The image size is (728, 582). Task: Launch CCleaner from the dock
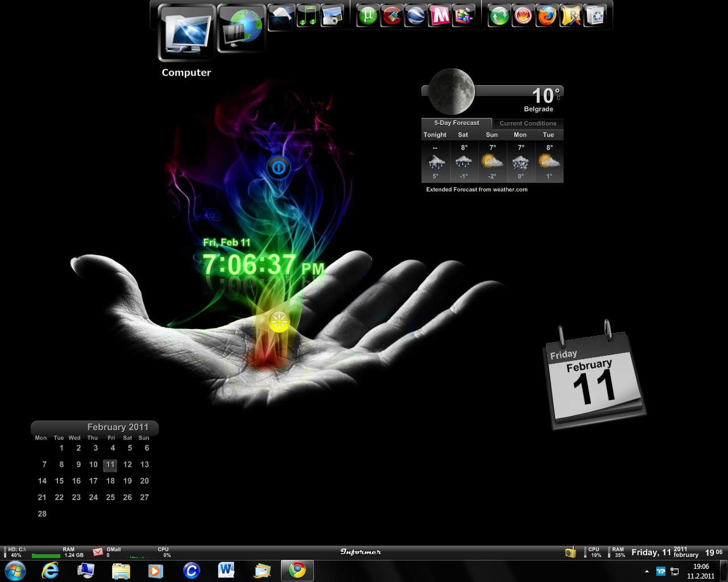point(392,16)
